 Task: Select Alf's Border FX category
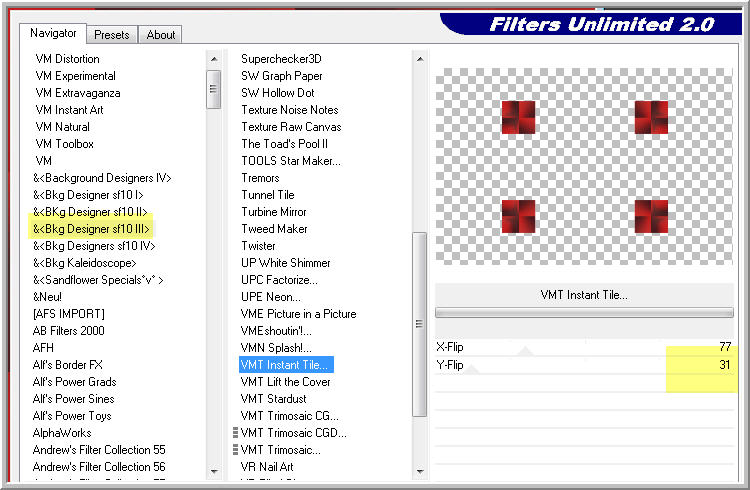click(x=67, y=365)
